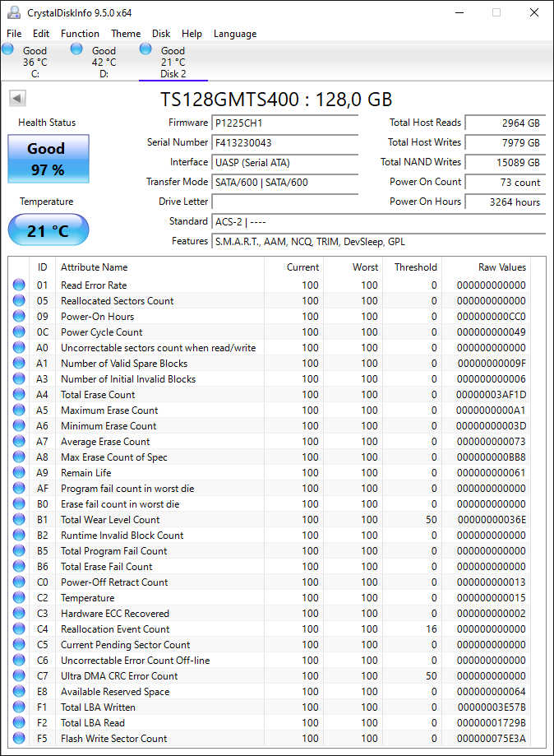This screenshot has height=756, width=554.
Task: Click the disk title TS128GMTS400 : 128,0 GB
Action: pyautogui.click(x=276, y=100)
